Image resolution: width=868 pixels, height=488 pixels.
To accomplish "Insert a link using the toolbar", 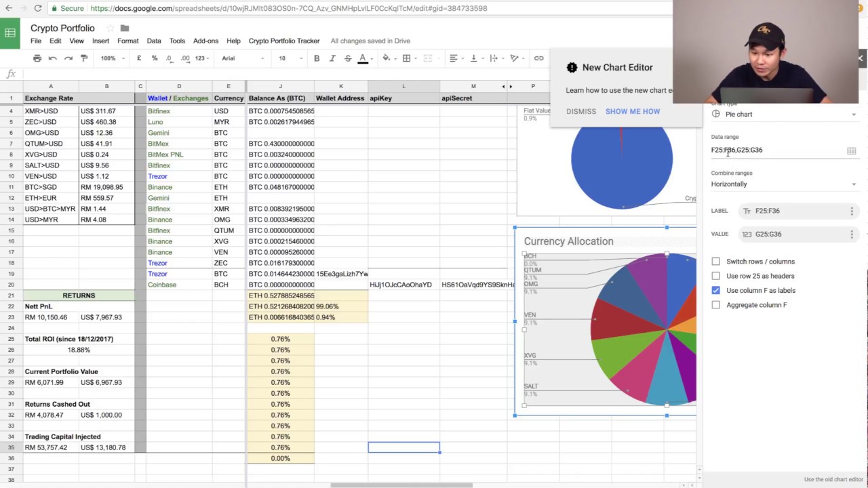I will [538, 58].
